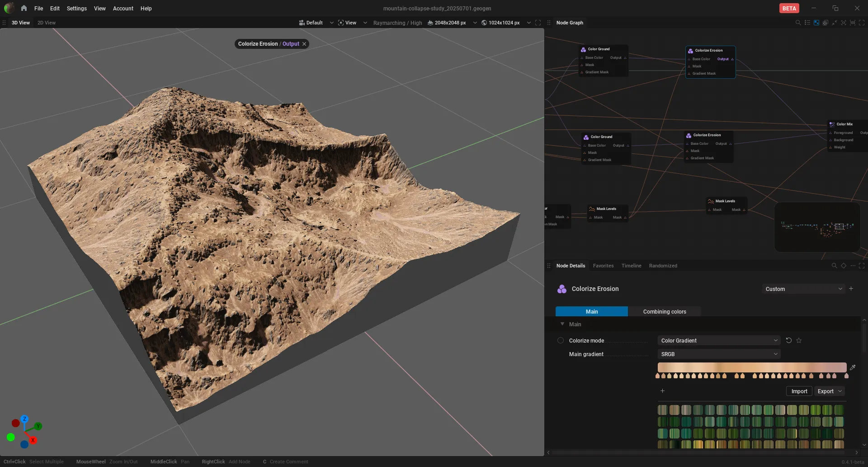Open the Settings menu
This screenshot has height=467, width=868.
76,8
